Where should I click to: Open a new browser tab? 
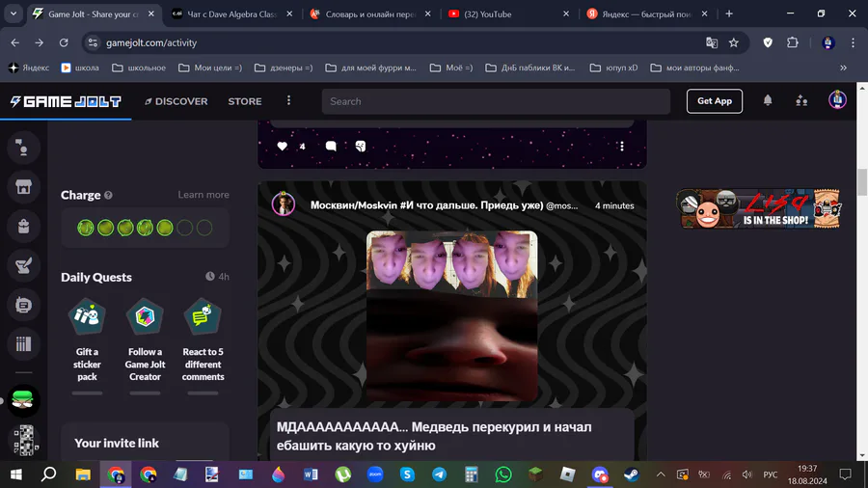[x=729, y=14]
